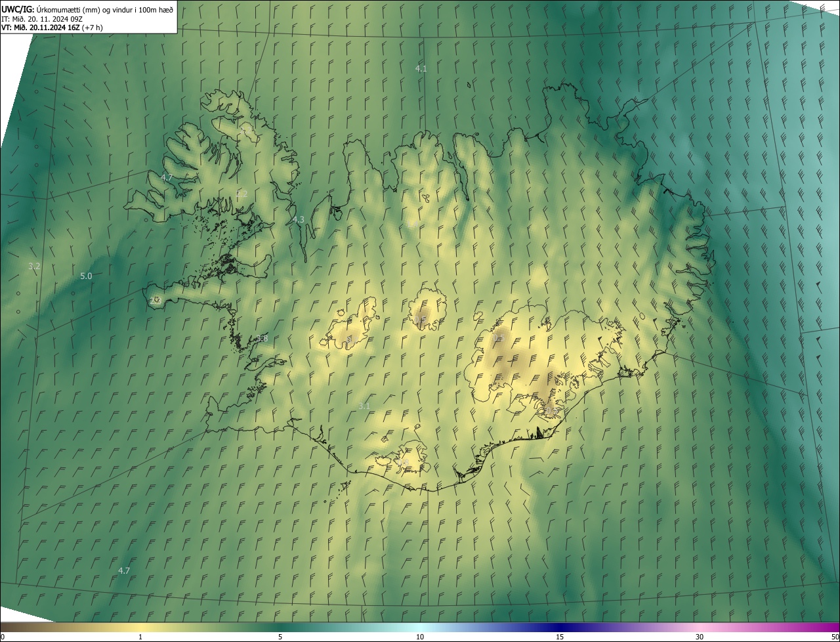Click the 30 tick on the colour scale
Screen dimensions: 840x642
click(x=700, y=637)
